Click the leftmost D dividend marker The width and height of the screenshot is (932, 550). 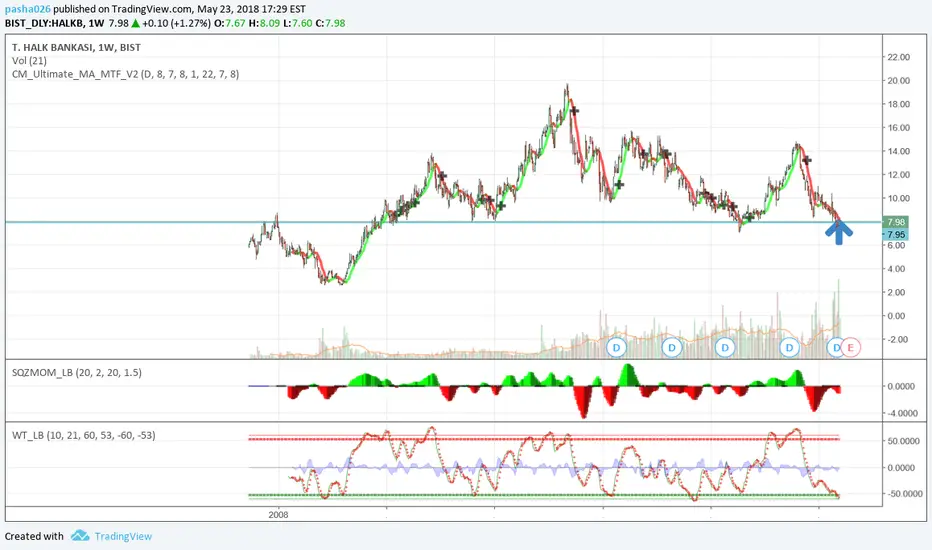[x=616, y=347]
